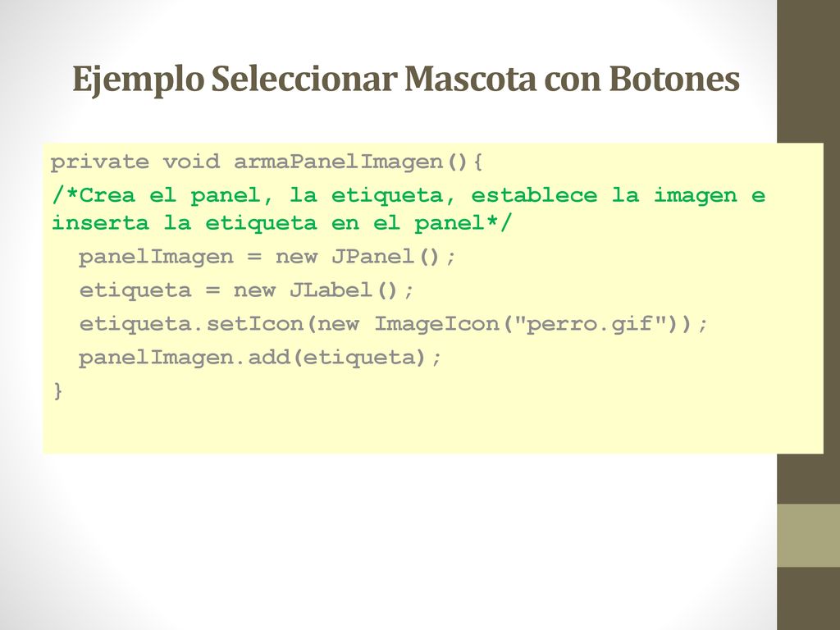Click the word 'JLabel' in the code
Image resolution: width=840 pixels, height=630 pixels.
coord(331,290)
